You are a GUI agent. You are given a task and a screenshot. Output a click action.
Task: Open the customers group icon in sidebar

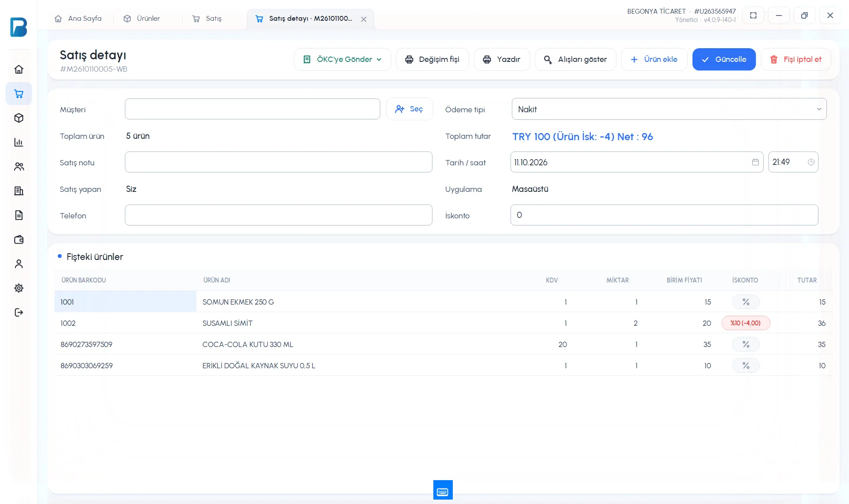(19, 167)
